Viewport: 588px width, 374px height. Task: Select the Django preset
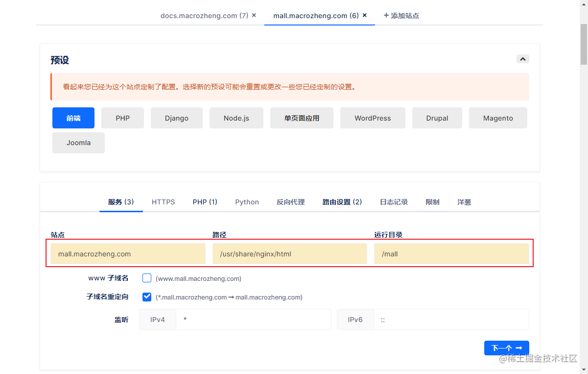click(x=177, y=118)
